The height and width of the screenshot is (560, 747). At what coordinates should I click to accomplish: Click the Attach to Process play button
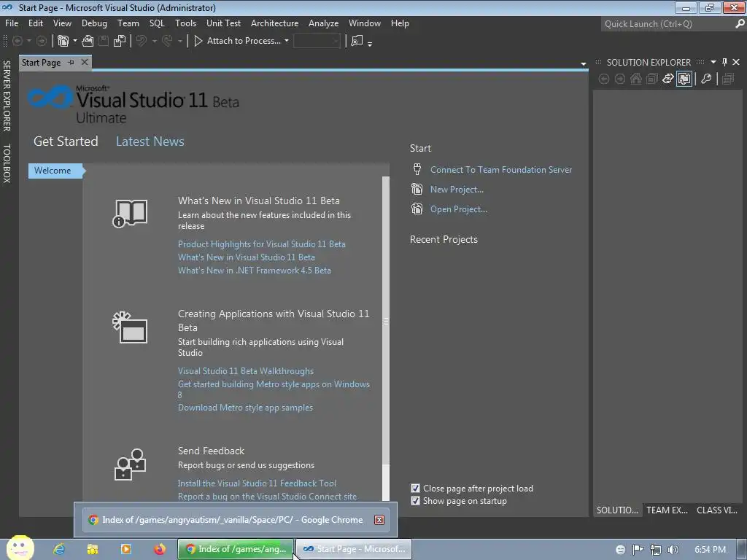click(198, 41)
